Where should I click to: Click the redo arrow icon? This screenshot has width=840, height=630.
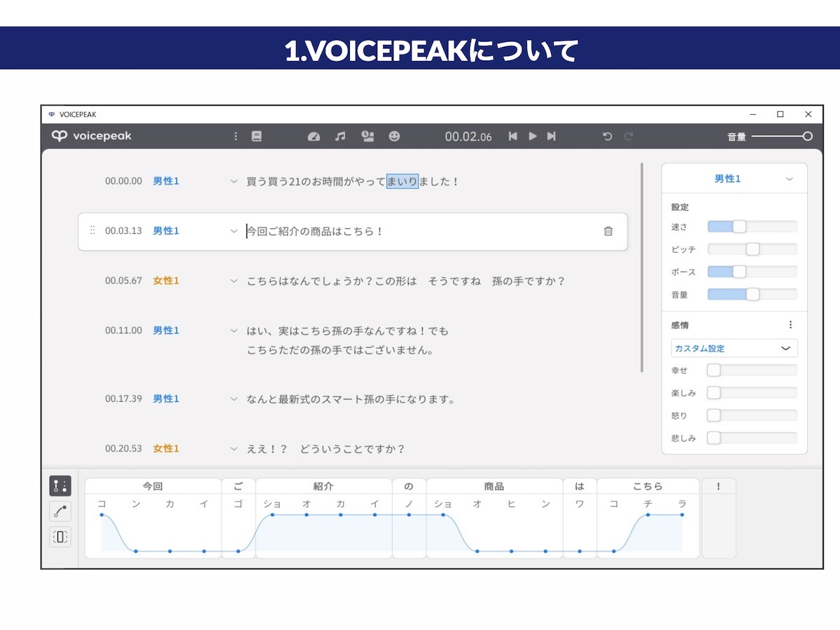(x=629, y=136)
